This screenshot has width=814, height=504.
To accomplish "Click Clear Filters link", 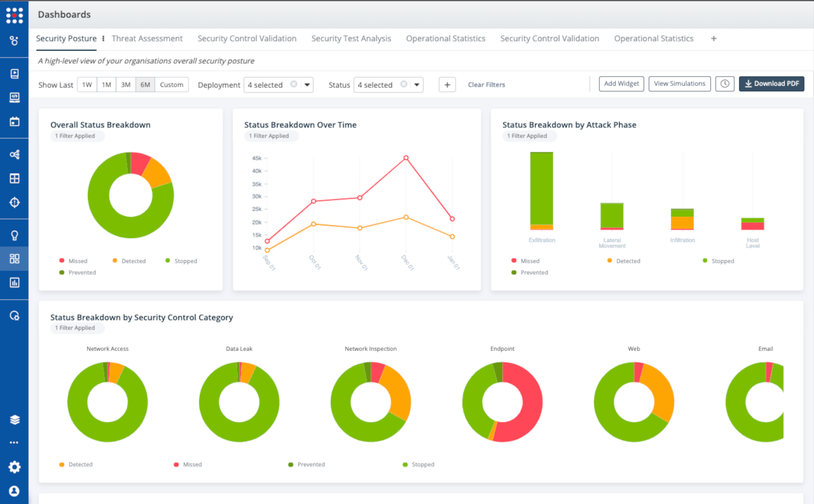I will click(x=486, y=85).
